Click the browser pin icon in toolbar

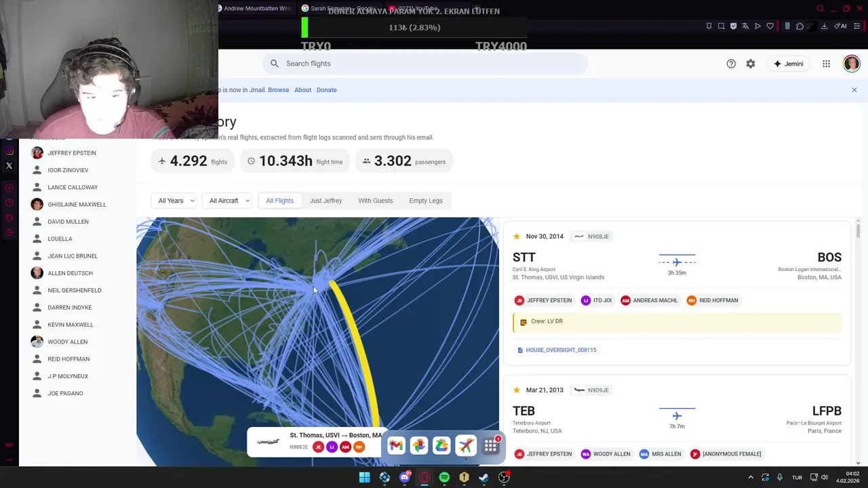[709, 26]
